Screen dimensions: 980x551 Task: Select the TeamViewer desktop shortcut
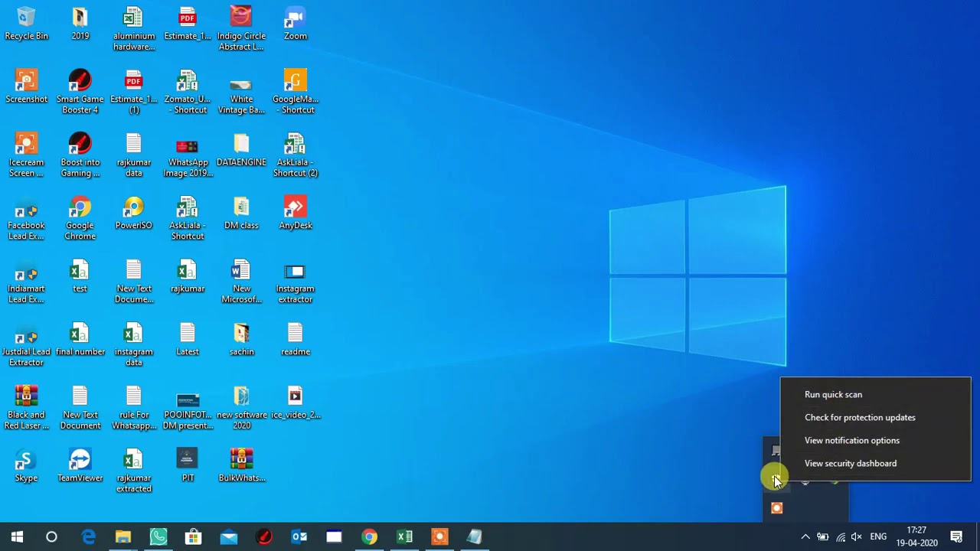[x=80, y=466]
